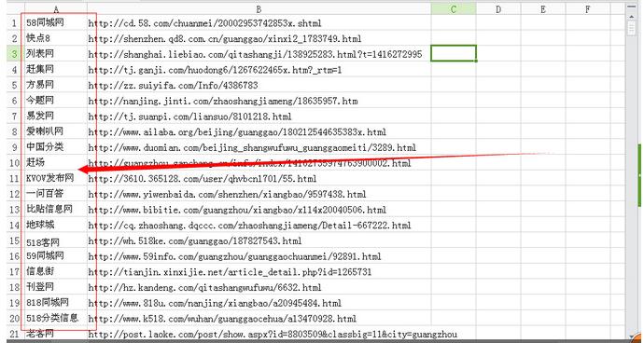644x343 pixels.
Task: Select cell containing 58同城网
Action: point(55,22)
